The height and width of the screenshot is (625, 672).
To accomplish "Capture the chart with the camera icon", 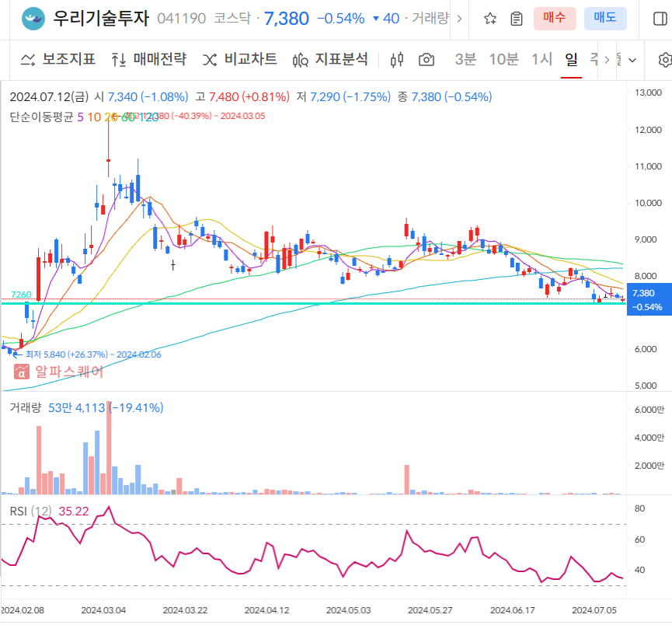I will (x=426, y=59).
